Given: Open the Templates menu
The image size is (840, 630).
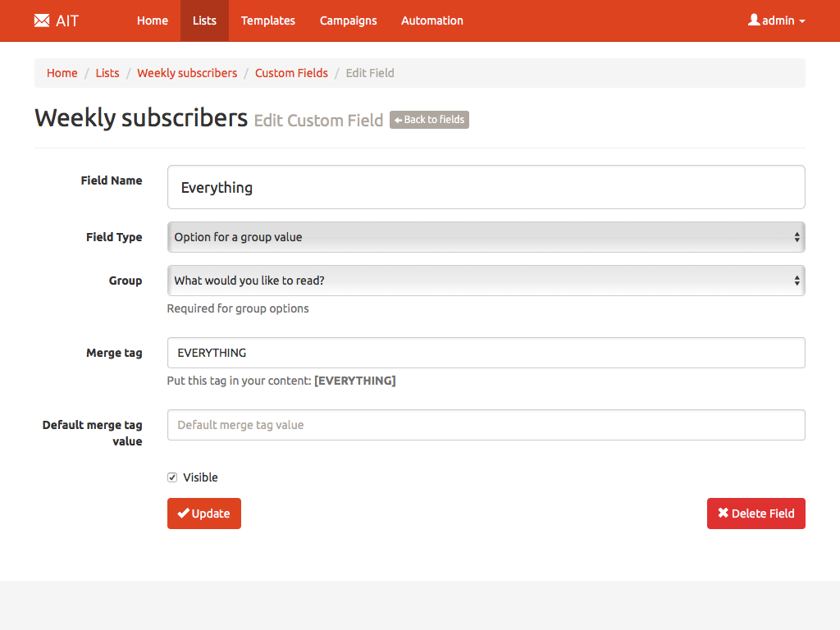Looking at the screenshot, I should tap(267, 21).
